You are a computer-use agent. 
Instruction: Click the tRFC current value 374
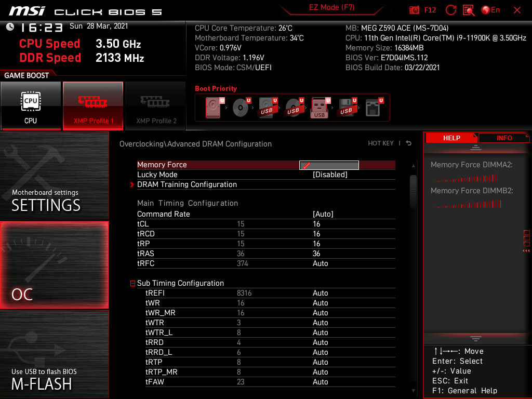(242, 263)
